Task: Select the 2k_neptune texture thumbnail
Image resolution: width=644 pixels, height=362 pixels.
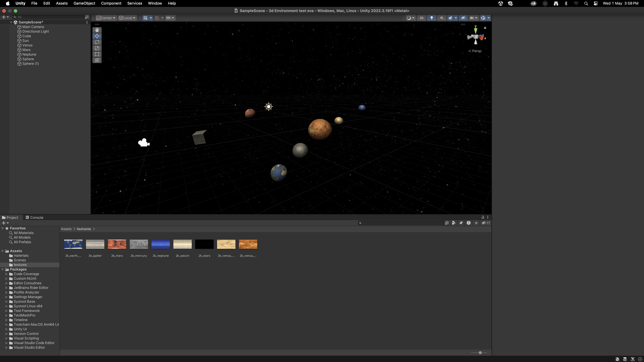Action: pos(161,244)
